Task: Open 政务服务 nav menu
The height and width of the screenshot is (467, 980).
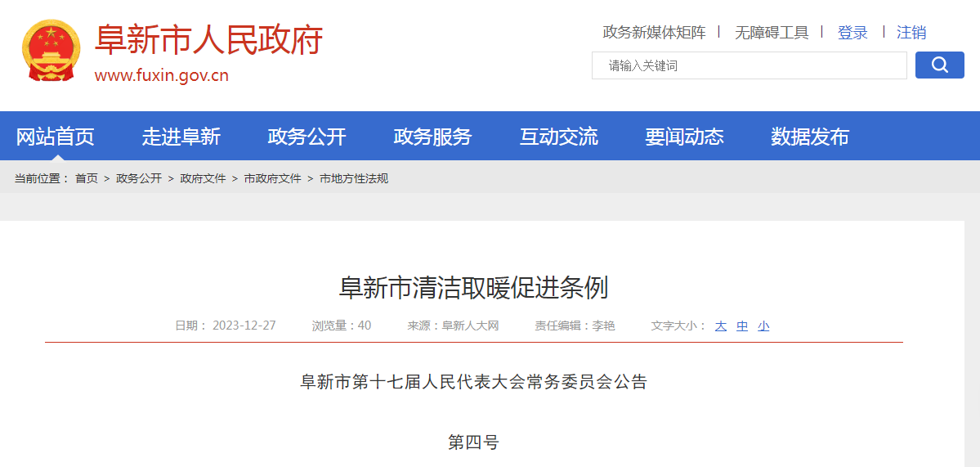Action: (x=432, y=137)
